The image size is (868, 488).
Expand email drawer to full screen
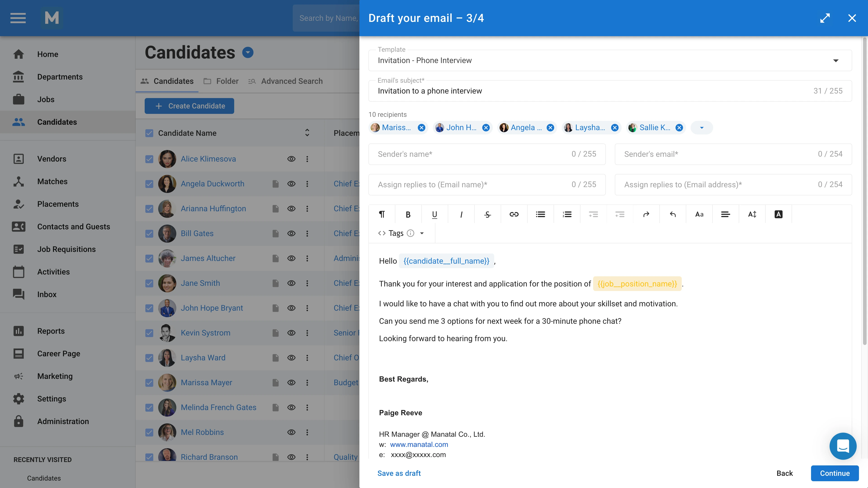click(x=825, y=18)
